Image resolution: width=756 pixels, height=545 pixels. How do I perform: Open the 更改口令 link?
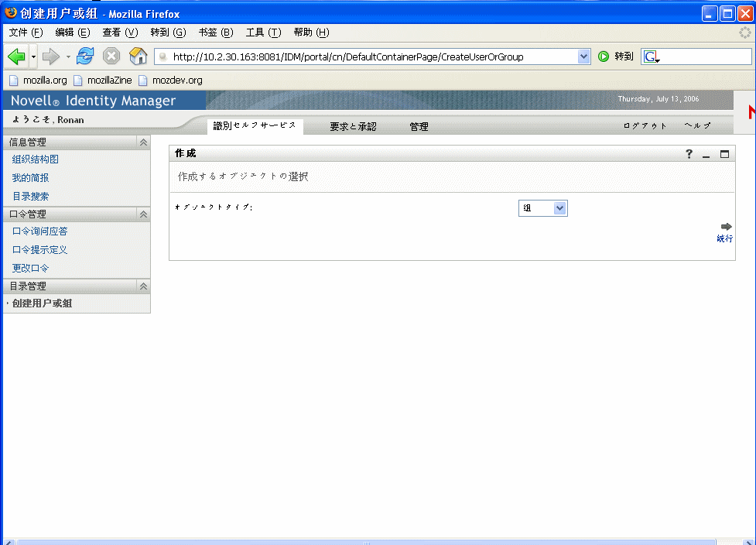30,268
